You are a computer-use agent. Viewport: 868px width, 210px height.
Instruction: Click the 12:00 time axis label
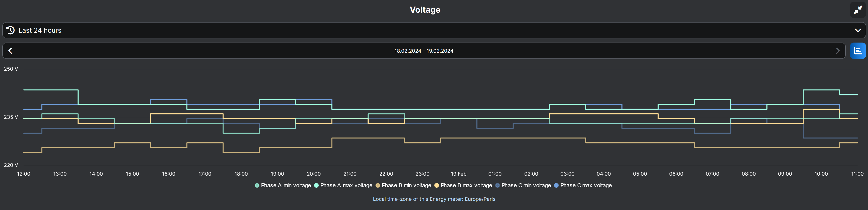click(24, 174)
